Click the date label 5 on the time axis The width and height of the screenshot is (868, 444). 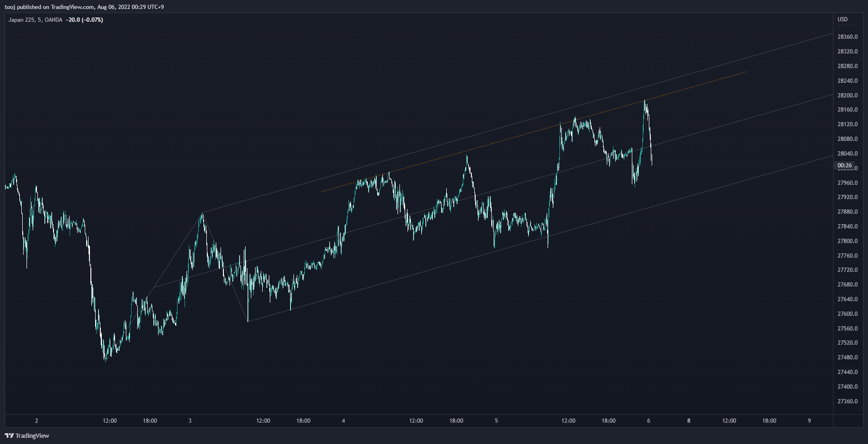click(496, 421)
